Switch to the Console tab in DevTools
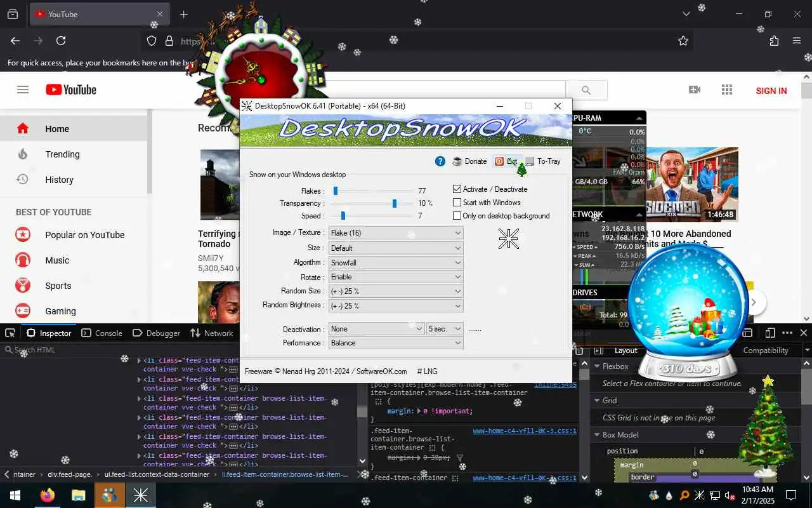 pos(101,333)
